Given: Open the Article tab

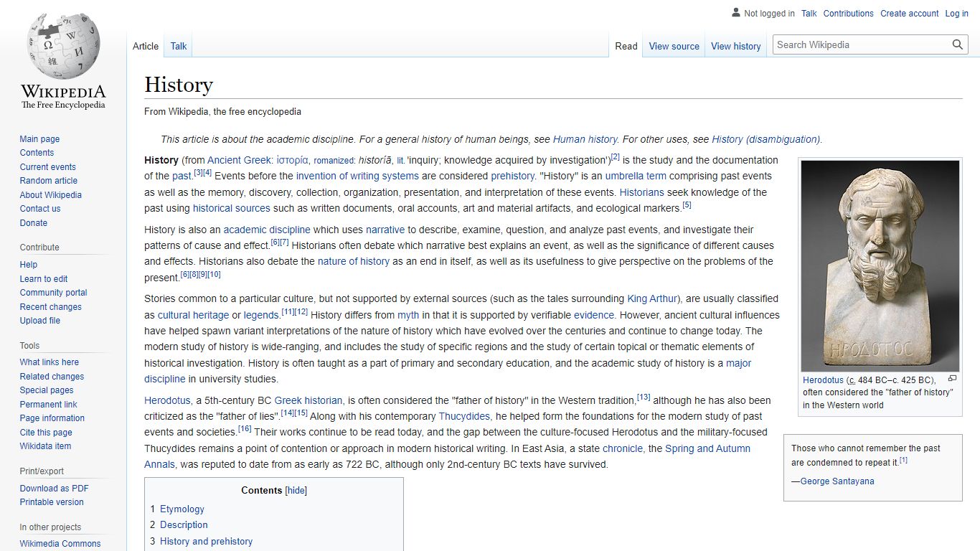Looking at the screenshot, I should coord(146,46).
